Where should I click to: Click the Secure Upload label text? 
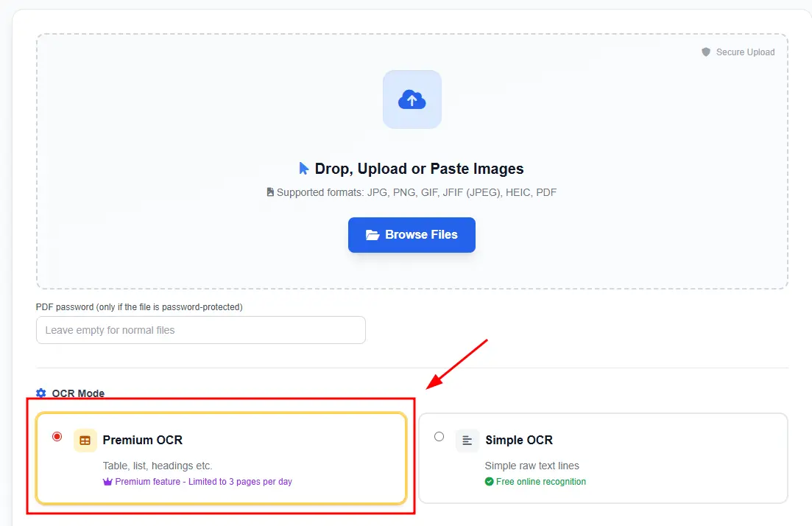tap(745, 52)
